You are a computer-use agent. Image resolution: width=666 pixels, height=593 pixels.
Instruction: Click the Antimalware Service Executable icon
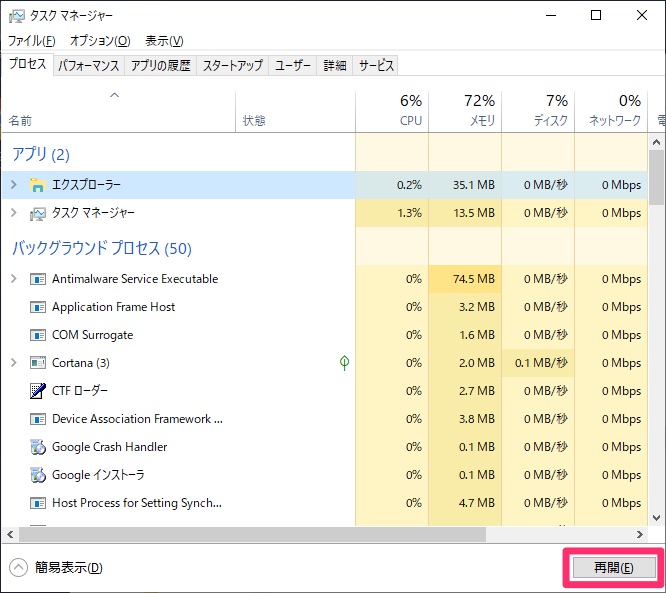[x=38, y=279]
